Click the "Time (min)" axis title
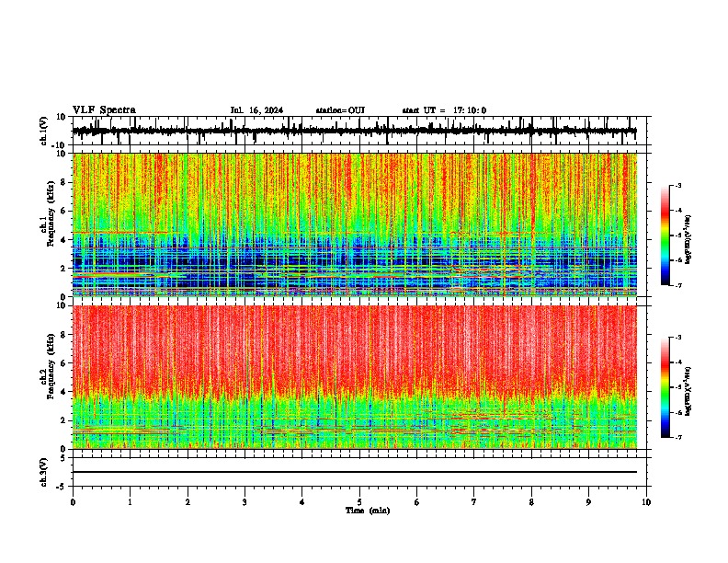This screenshot has width=728, height=563. click(368, 511)
